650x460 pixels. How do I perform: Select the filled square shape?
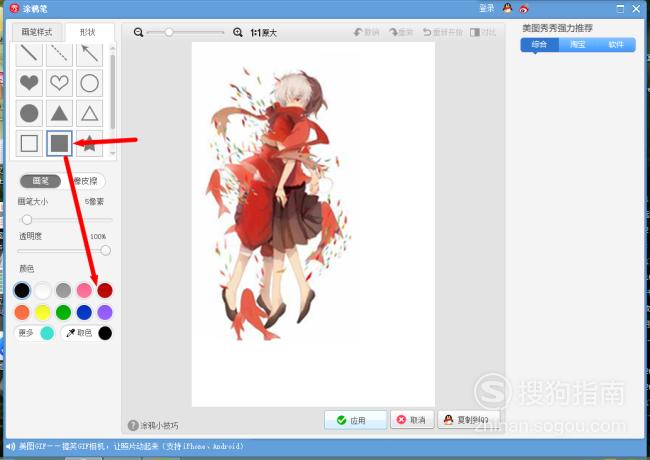pyautogui.click(x=59, y=143)
